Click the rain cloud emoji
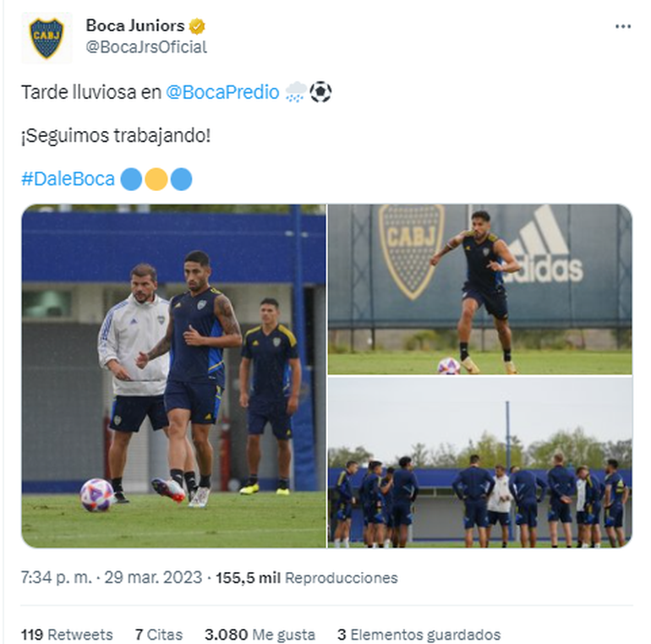 pyautogui.click(x=296, y=92)
